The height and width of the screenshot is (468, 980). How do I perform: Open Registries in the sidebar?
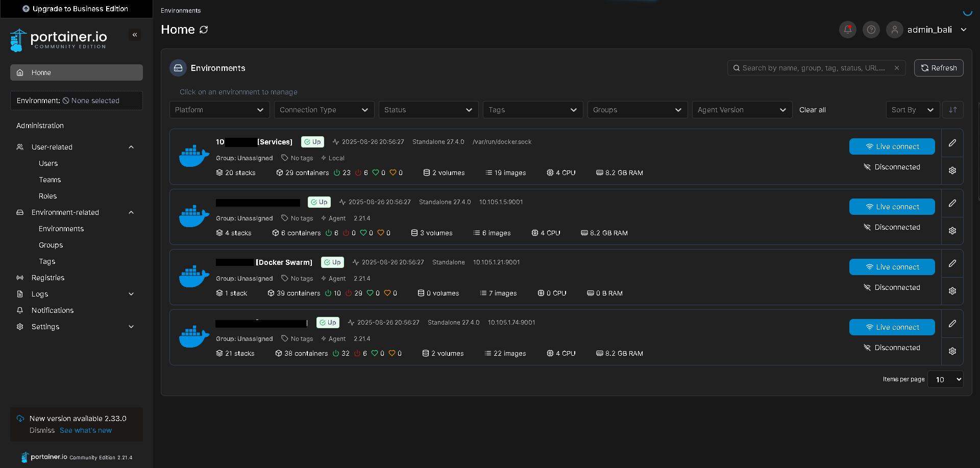[48, 278]
